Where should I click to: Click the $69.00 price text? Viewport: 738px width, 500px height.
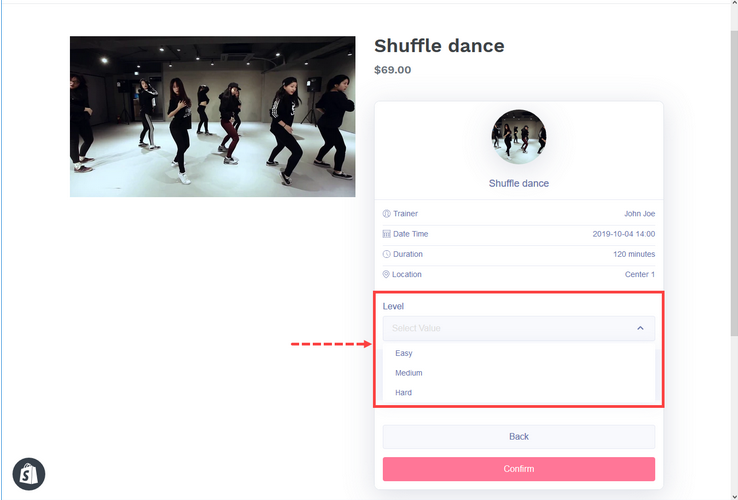393,70
